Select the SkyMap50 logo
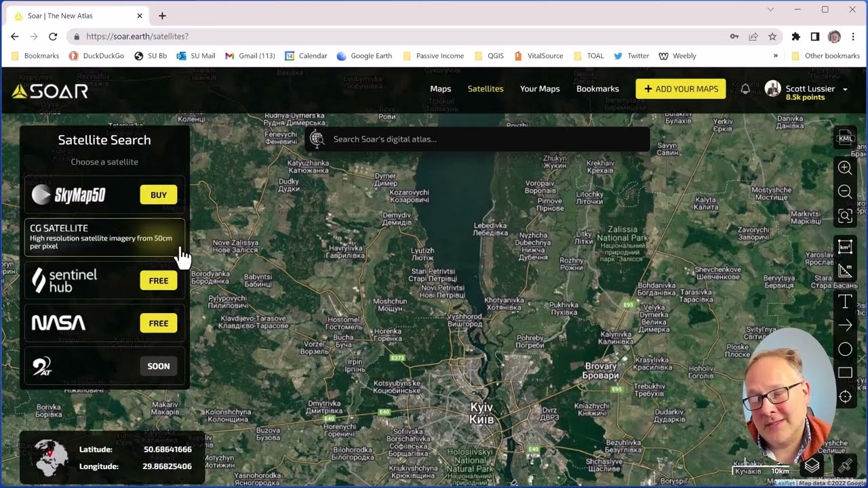The image size is (868, 488). (68, 195)
